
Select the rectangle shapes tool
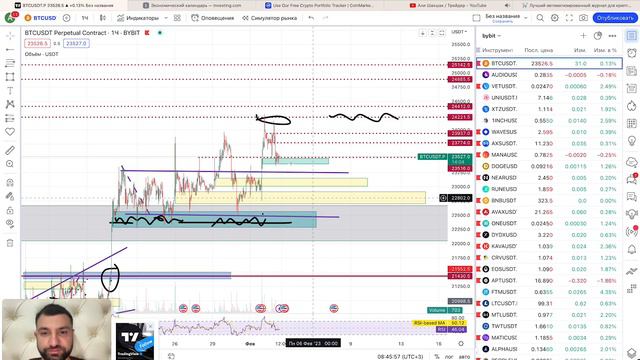10,77
